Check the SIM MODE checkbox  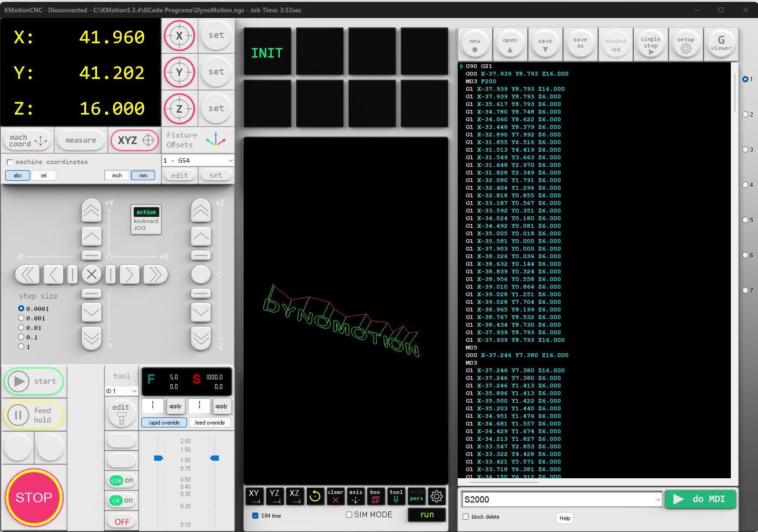(x=349, y=514)
